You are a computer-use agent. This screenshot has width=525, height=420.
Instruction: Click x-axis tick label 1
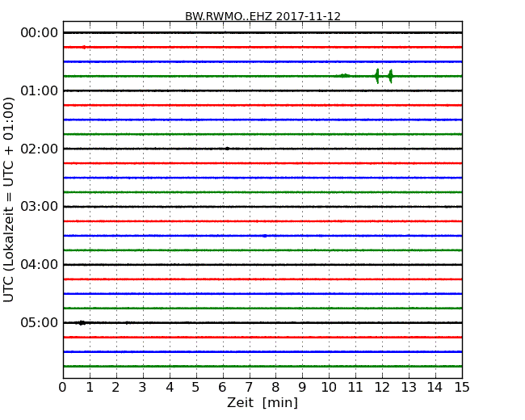[90, 388]
